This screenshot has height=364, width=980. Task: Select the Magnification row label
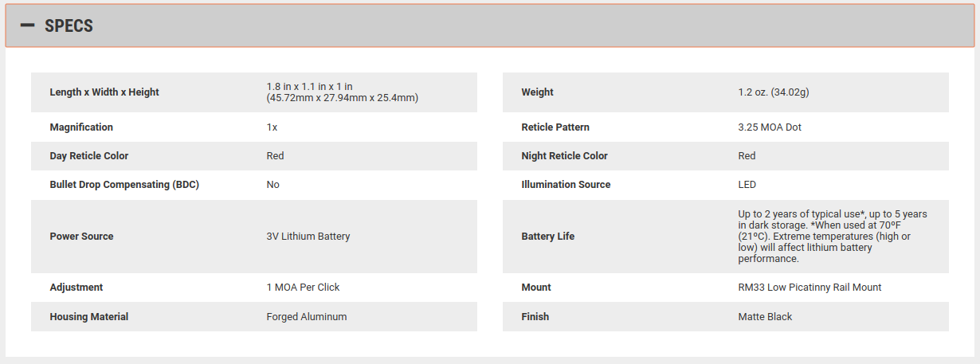(x=81, y=127)
